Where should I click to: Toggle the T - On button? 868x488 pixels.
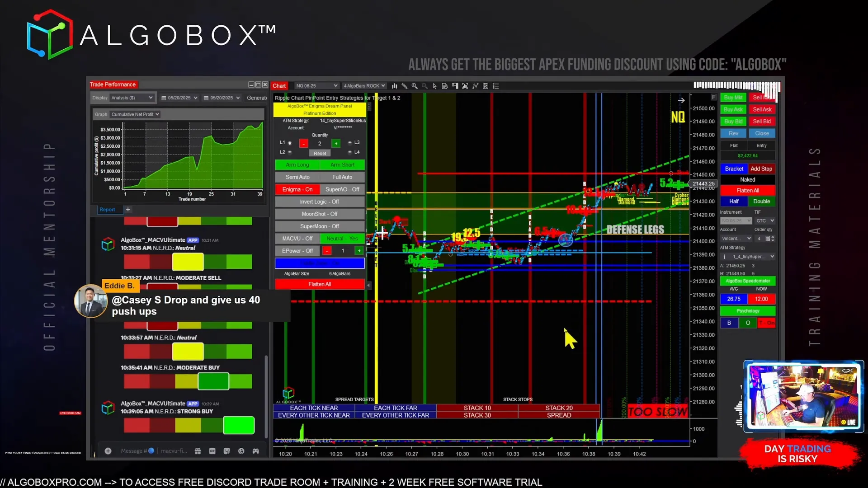click(x=767, y=323)
